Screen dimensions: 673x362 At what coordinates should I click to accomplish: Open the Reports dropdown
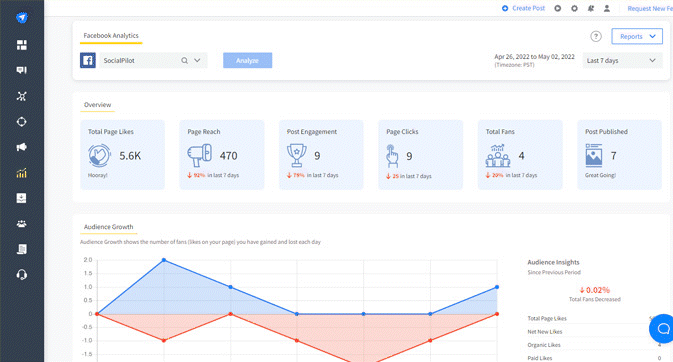coord(637,37)
